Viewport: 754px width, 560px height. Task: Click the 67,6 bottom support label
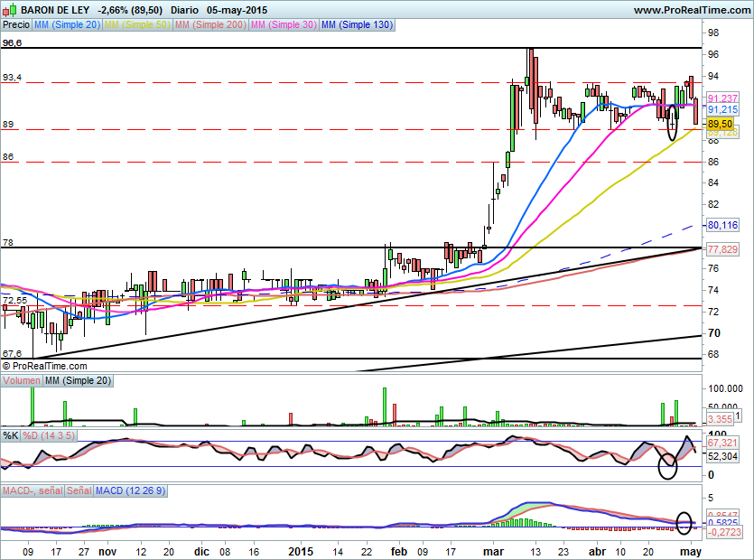click(x=12, y=353)
